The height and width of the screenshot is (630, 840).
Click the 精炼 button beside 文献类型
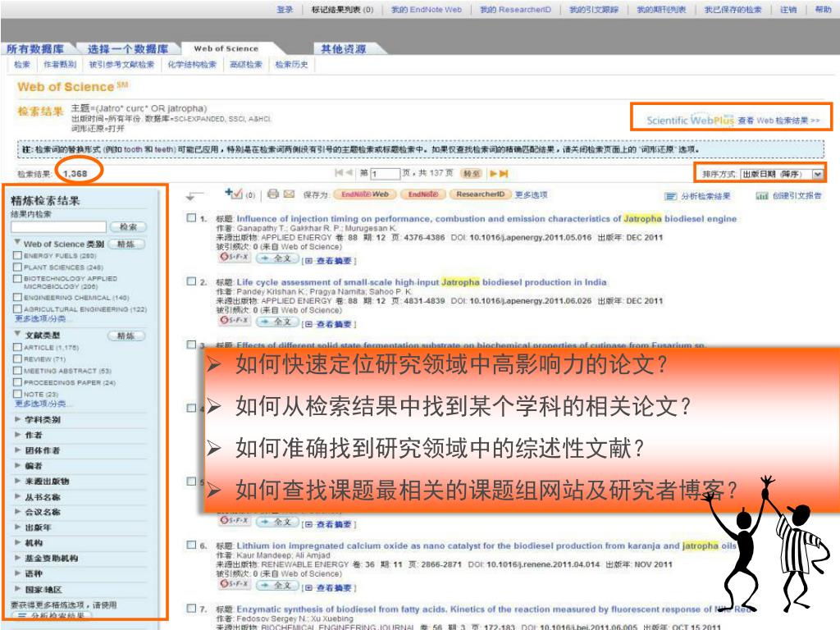coord(126,336)
